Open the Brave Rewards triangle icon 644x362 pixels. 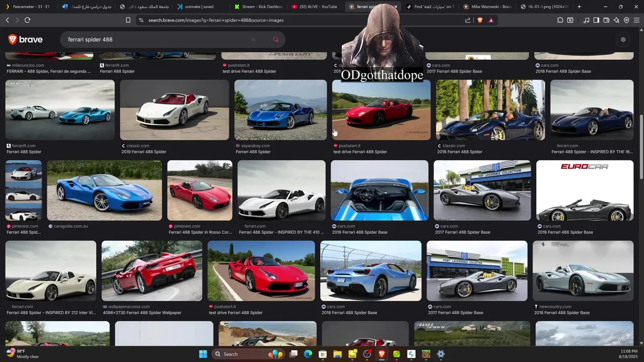pyautogui.click(x=491, y=20)
